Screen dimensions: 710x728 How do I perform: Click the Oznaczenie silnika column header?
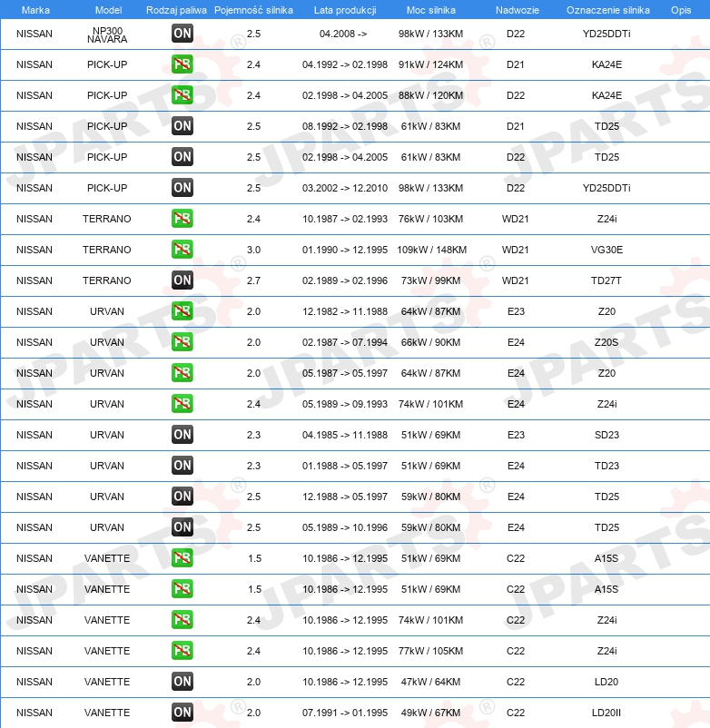607,10
